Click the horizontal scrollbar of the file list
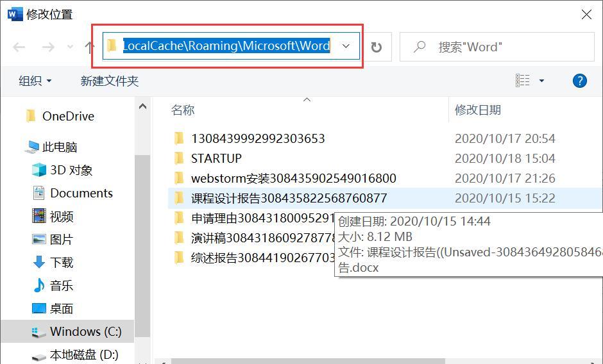This screenshot has width=603, height=364. (x=308, y=361)
